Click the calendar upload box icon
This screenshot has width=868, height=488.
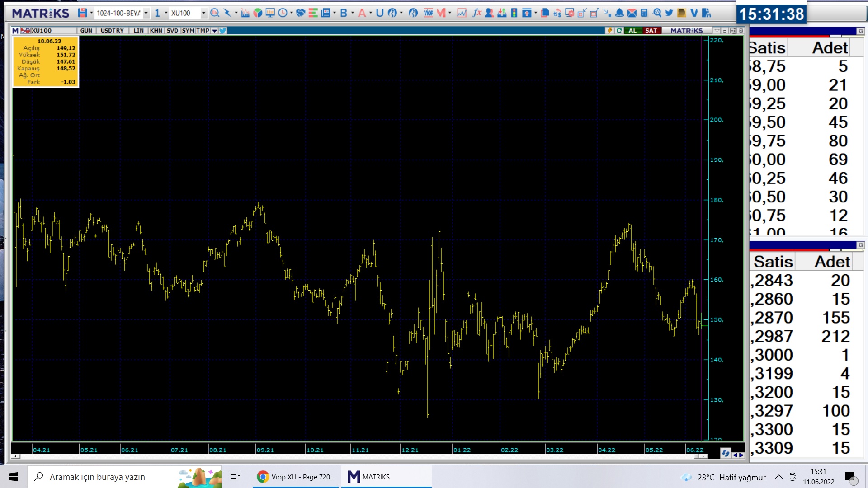click(527, 13)
